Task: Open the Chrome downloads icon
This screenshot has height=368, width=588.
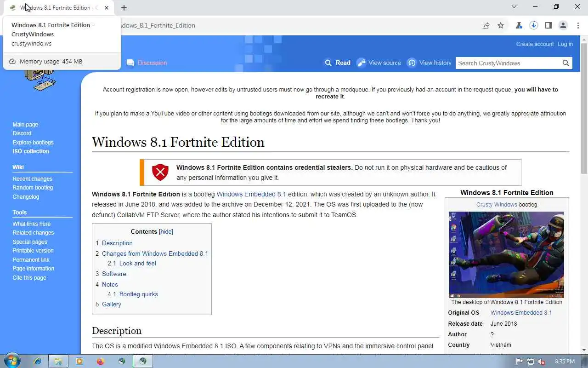Action: point(533,25)
